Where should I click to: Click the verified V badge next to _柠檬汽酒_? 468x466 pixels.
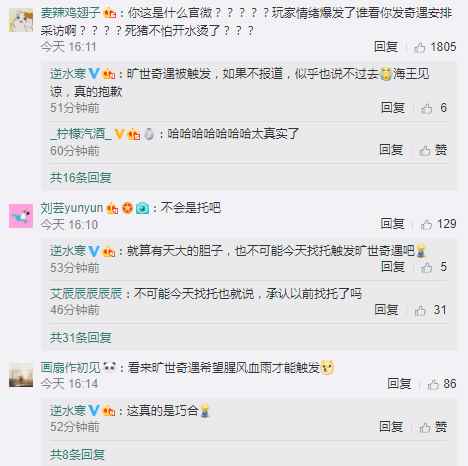click(119, 135)
